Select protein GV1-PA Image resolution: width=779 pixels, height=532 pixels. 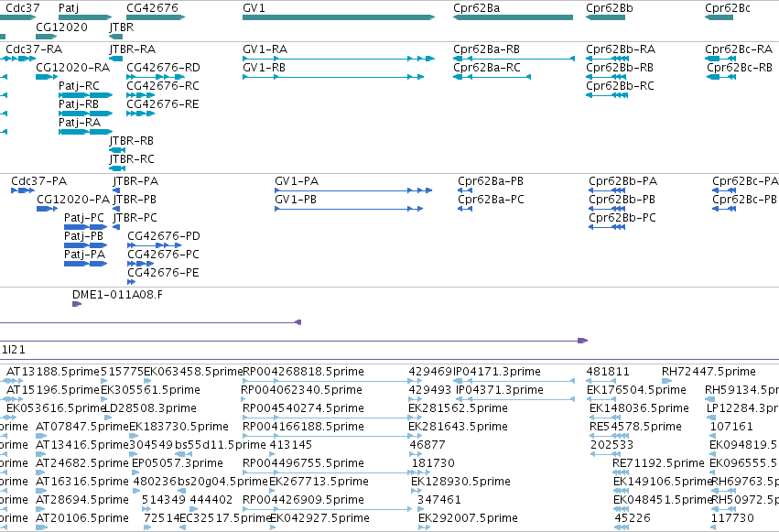(353, 190)
